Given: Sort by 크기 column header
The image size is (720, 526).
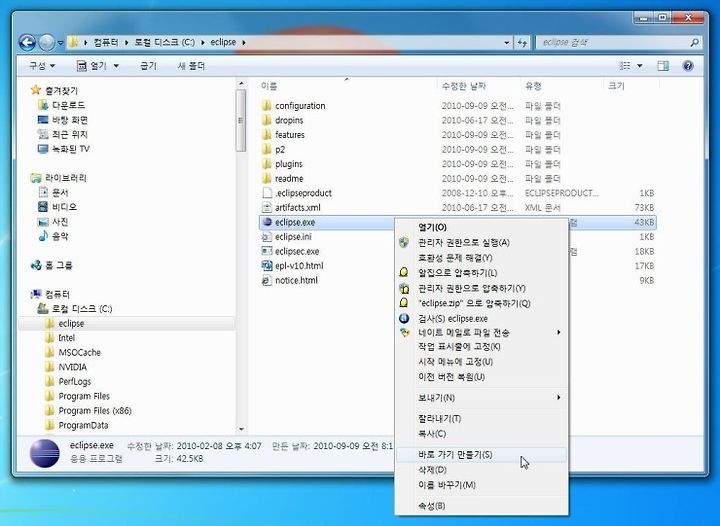Looking at the screenshot, I should pos(616,86).
